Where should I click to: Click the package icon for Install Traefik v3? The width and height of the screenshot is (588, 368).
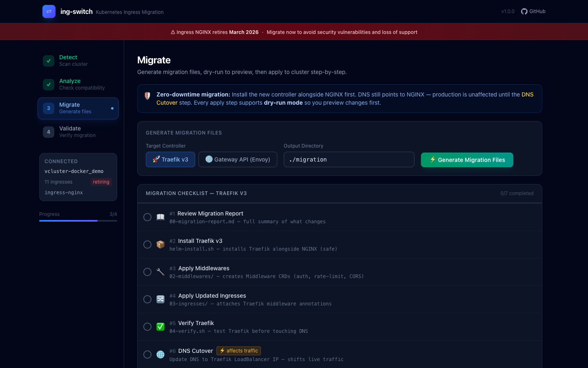tap(160, 245)
